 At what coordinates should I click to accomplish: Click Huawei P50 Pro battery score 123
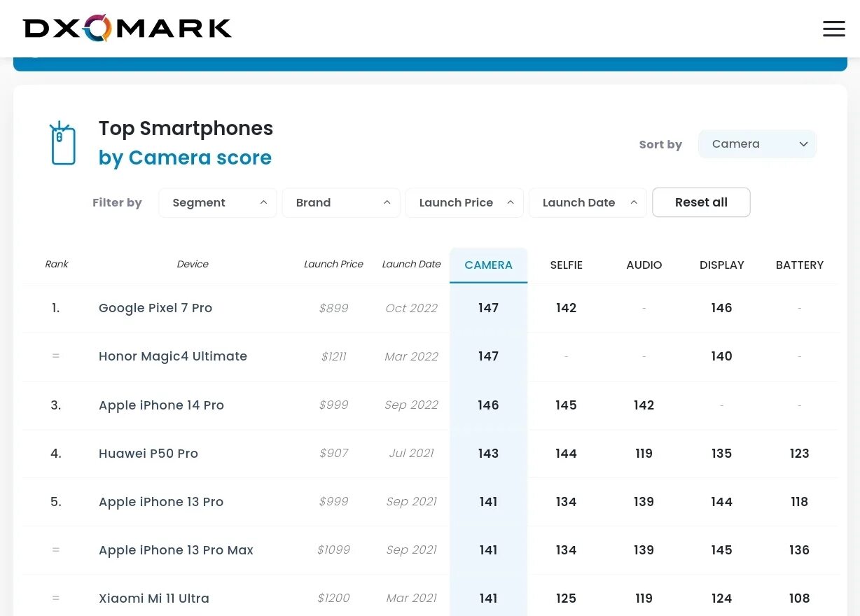click(799, 454)
